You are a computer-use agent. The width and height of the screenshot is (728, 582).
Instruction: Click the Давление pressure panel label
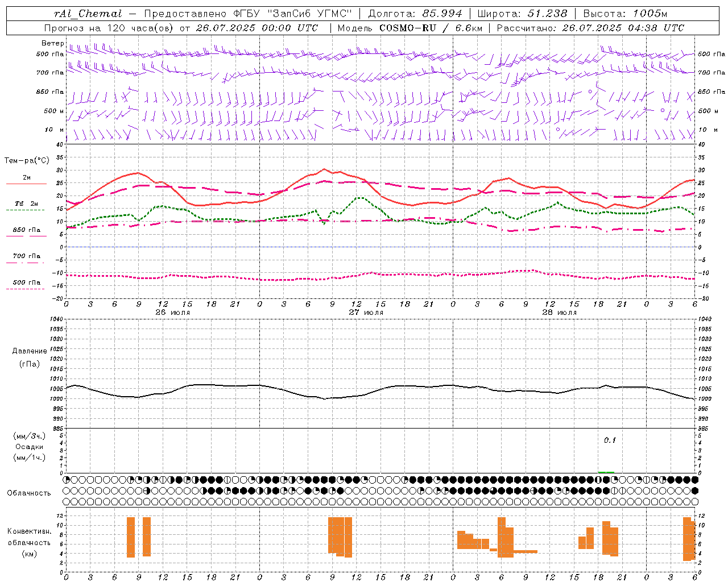coord(30,351)
